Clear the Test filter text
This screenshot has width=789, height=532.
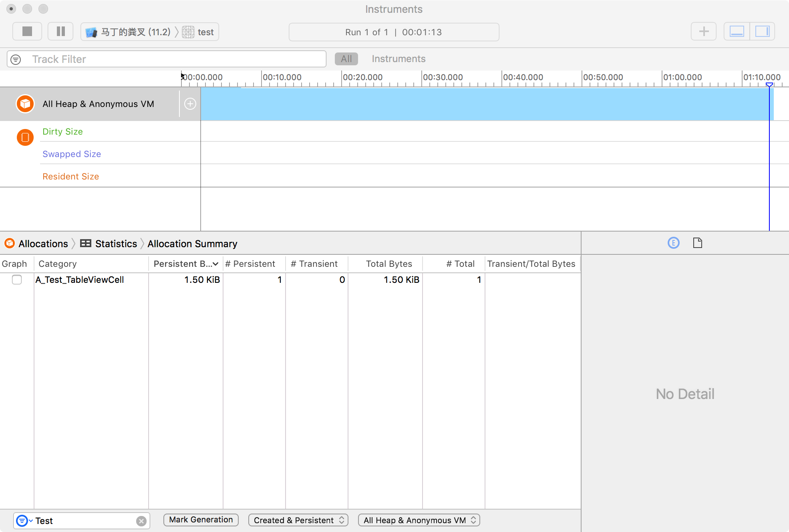(x=141, y=521)
